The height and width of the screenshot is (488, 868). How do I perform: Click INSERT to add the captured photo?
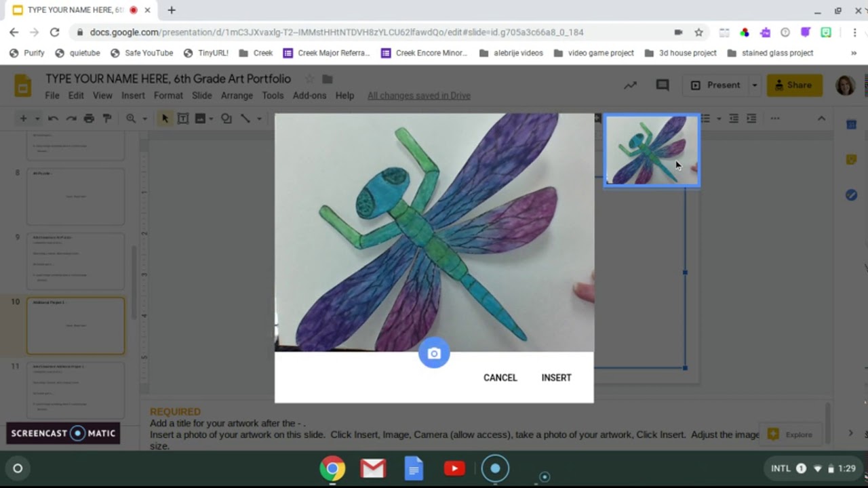556,378
